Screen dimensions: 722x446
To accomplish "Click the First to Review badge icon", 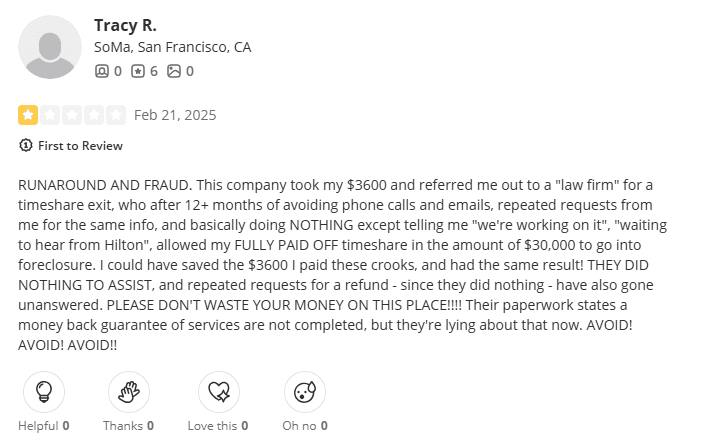I will point(26,146).
